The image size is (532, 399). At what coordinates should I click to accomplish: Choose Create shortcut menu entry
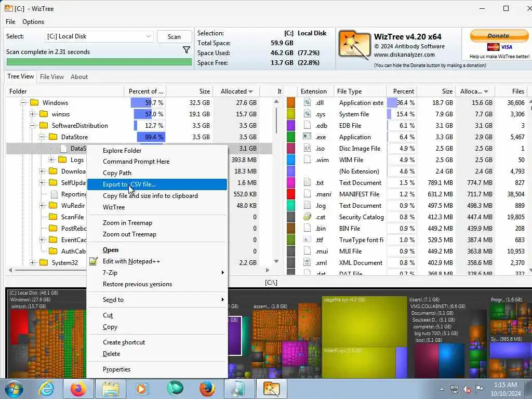157,342
